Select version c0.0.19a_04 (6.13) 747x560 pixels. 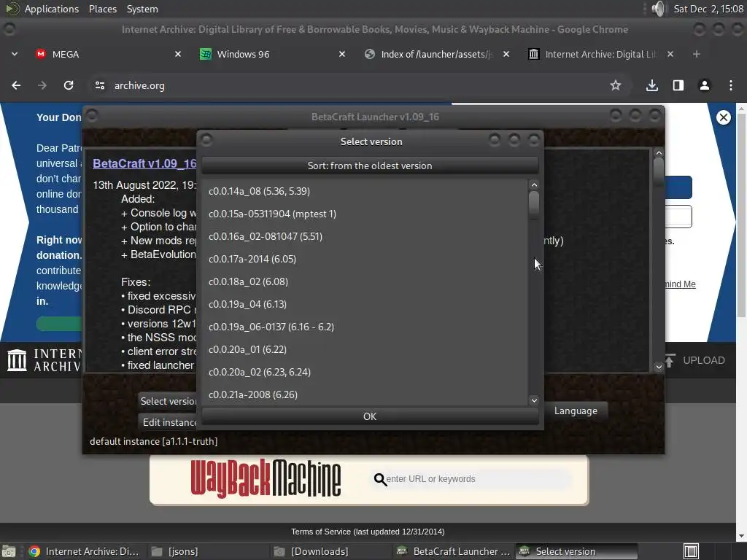coord(365,304)
